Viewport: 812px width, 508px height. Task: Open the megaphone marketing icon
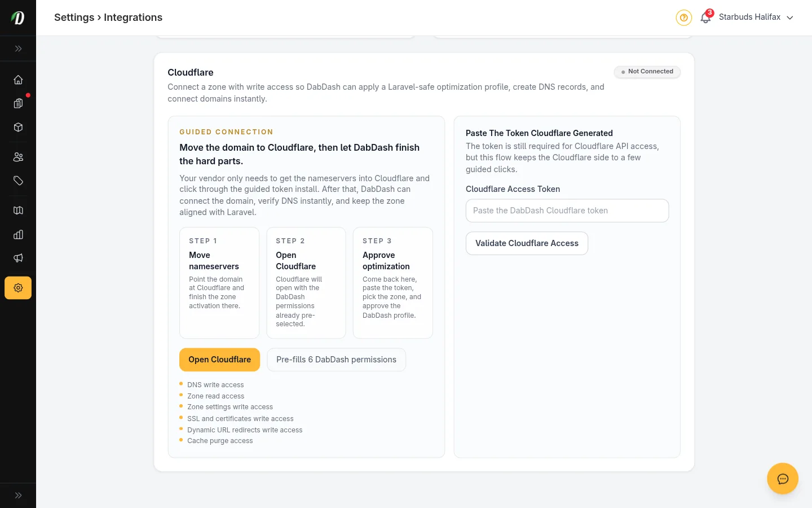(x=18, y=258)
